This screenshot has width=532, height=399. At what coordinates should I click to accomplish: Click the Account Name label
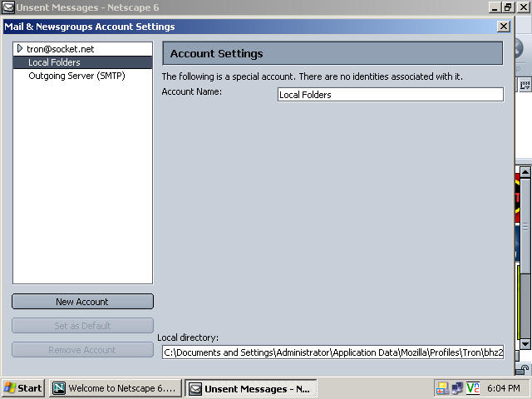(x=192, y=91)
